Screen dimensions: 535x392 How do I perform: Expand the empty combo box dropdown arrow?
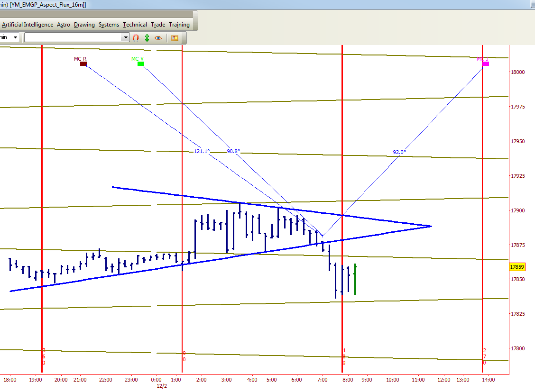click(x=126, y=37)
